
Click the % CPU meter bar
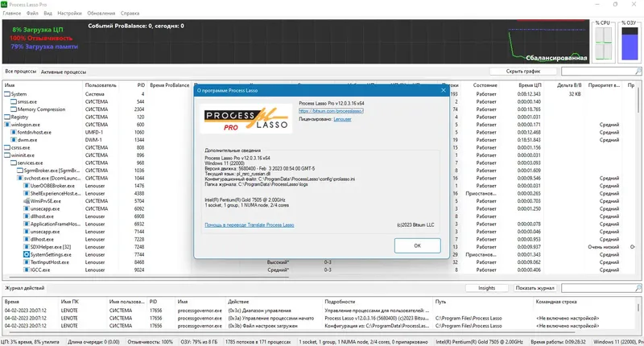(x=603, y=43)
